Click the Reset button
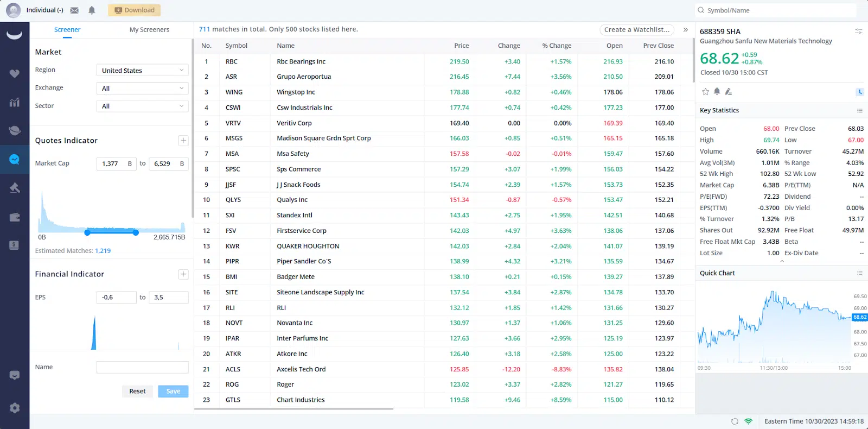 [137, 391]
